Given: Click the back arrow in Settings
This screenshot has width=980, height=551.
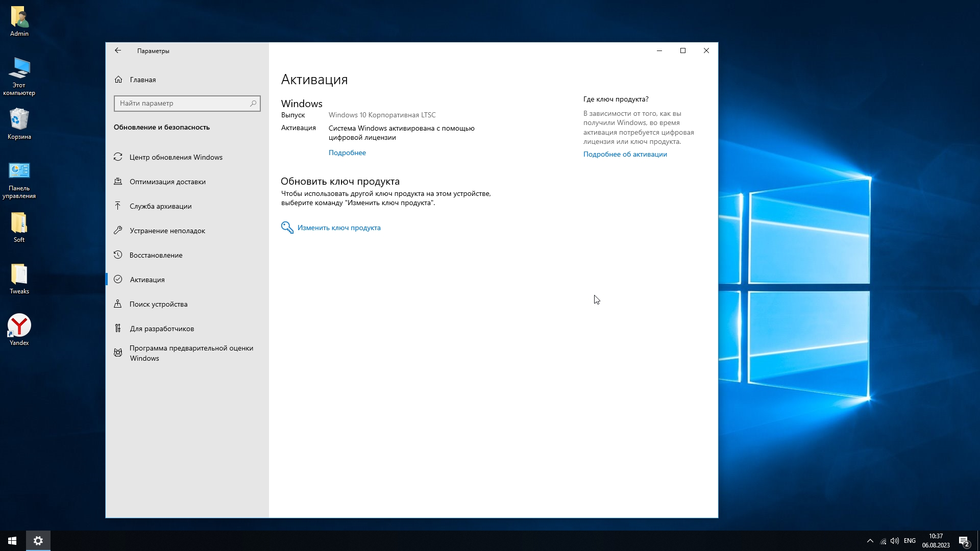Looking at the screenshot, I should pyautogui.click(x=118, y=51).
